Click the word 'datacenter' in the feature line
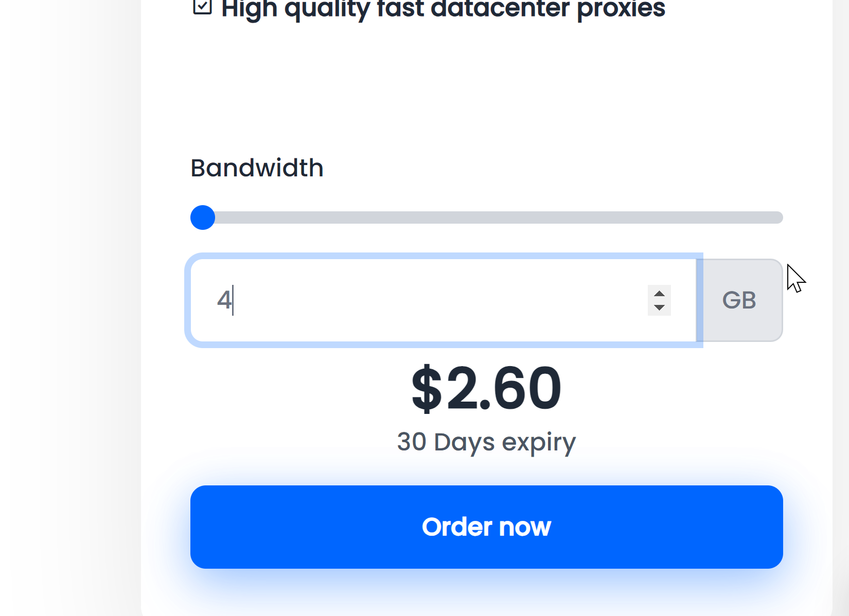The image size is (849, 616). point(500,8)
